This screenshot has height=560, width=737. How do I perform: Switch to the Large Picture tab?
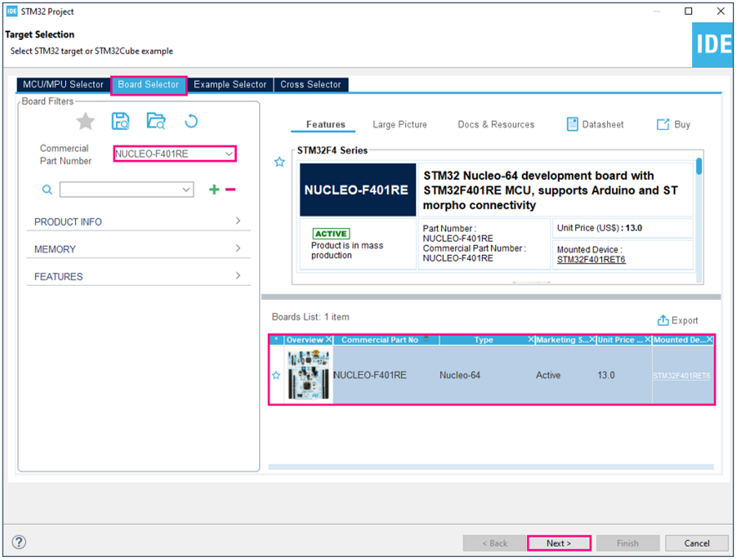pos(400,124)
